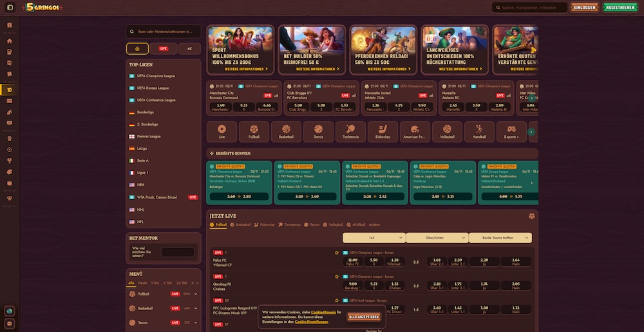Expand the Über/Unter dropdown
The height and width of the screenshot is (332, 644).
click(x=437, y=238)
